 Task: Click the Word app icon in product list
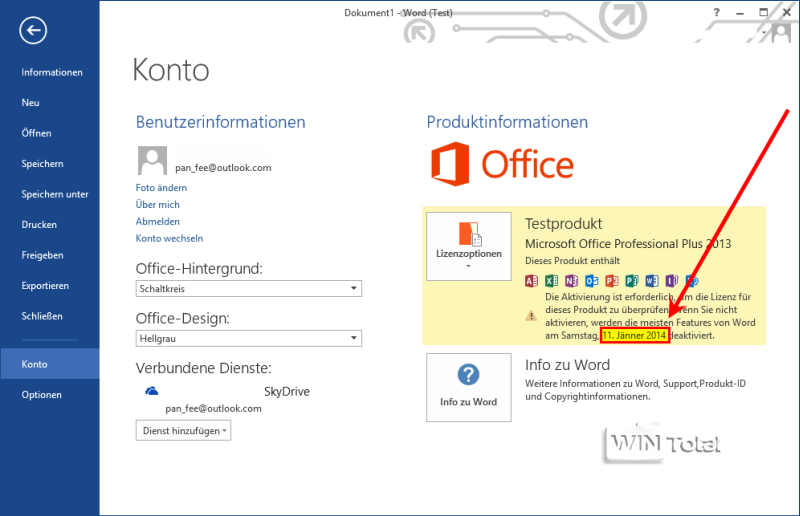(652, 281)
